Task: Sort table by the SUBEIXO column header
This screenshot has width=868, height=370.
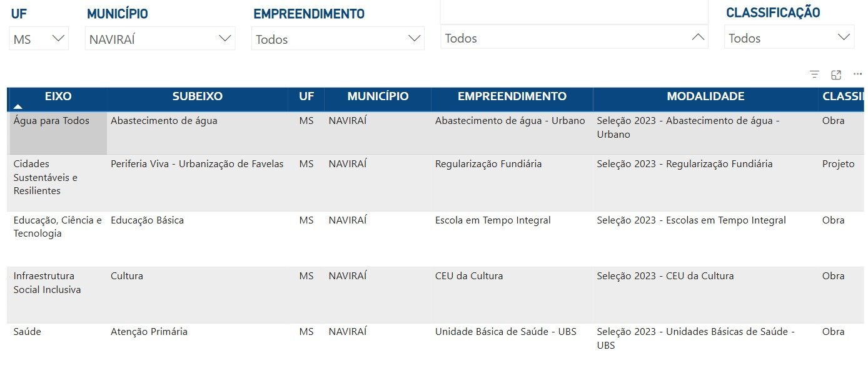Action: [197, 96]
